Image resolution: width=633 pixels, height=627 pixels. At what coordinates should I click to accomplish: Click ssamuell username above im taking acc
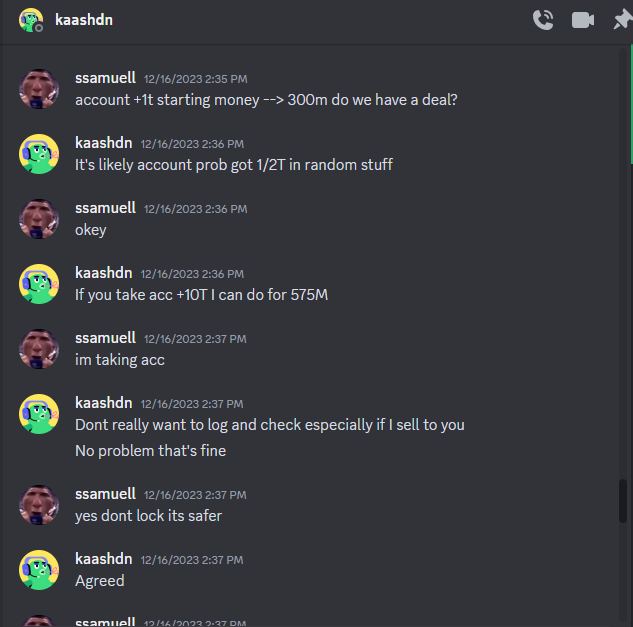105,338
